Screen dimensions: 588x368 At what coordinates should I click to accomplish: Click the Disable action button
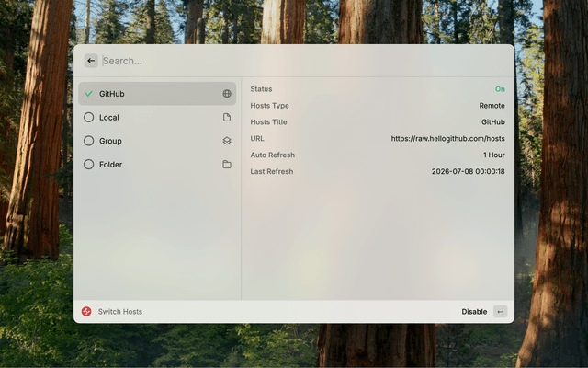click(x=474, y=312)
